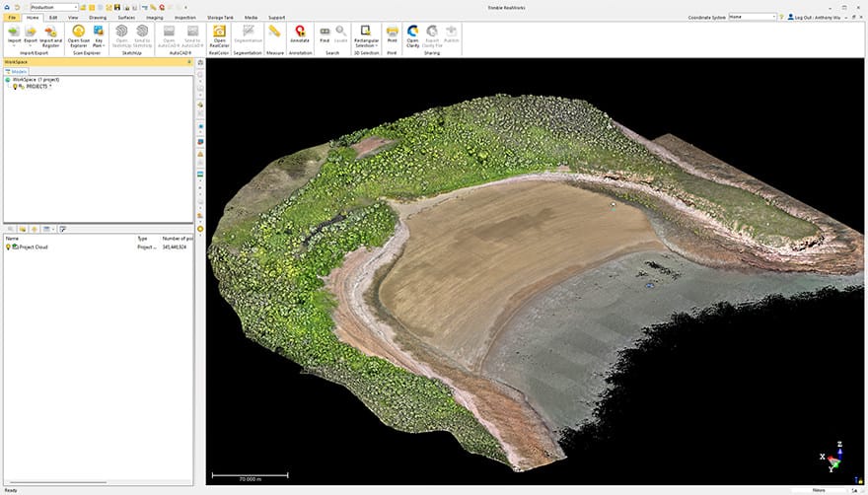Open the Inspection ribbon tab
The image size is (868, 495).
184,17
